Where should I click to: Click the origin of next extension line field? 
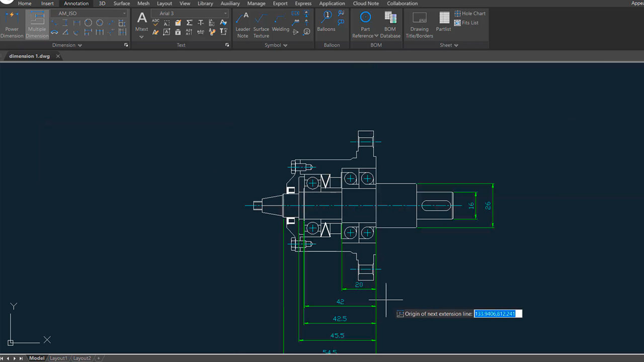coord(498,314)
